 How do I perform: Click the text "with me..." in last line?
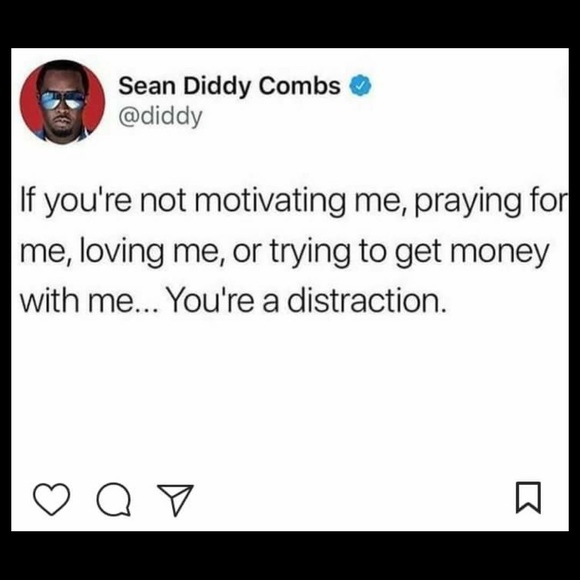pyautogui.click(x=89, y=300)
